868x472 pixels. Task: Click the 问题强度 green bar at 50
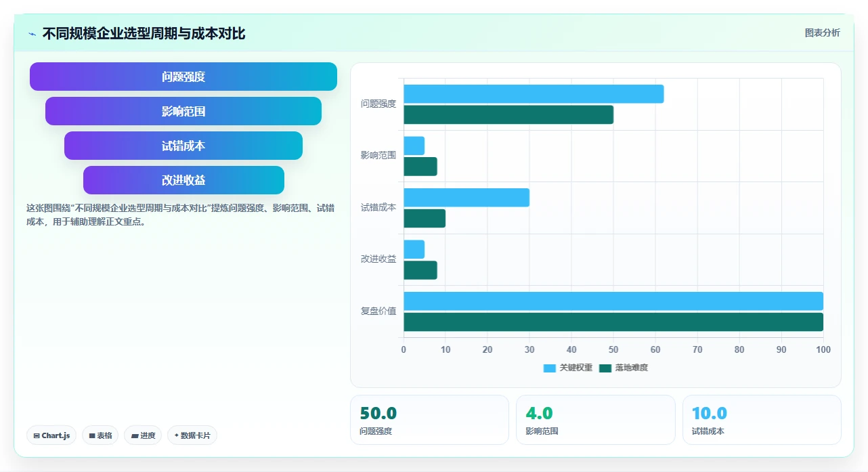point(508,114)
